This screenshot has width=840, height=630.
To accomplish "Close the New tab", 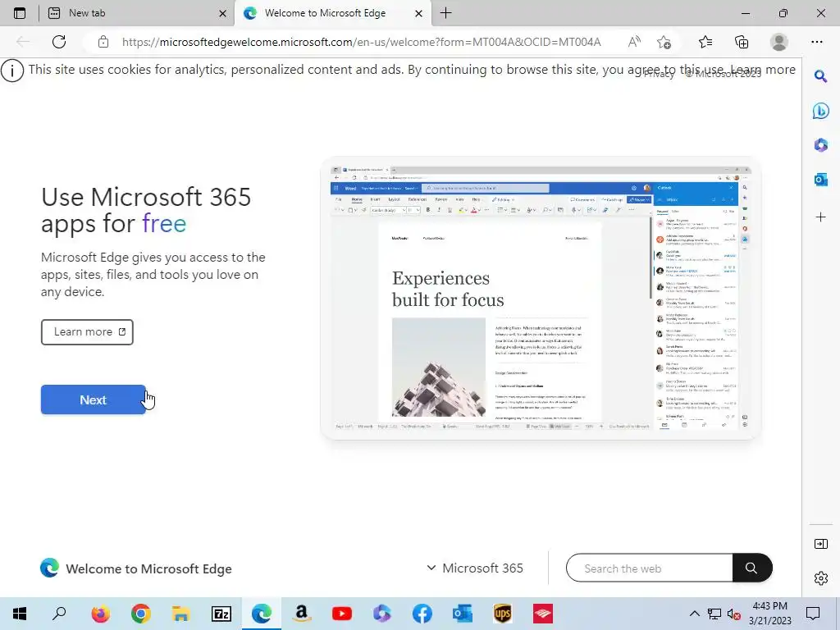I will click(222, 13).
